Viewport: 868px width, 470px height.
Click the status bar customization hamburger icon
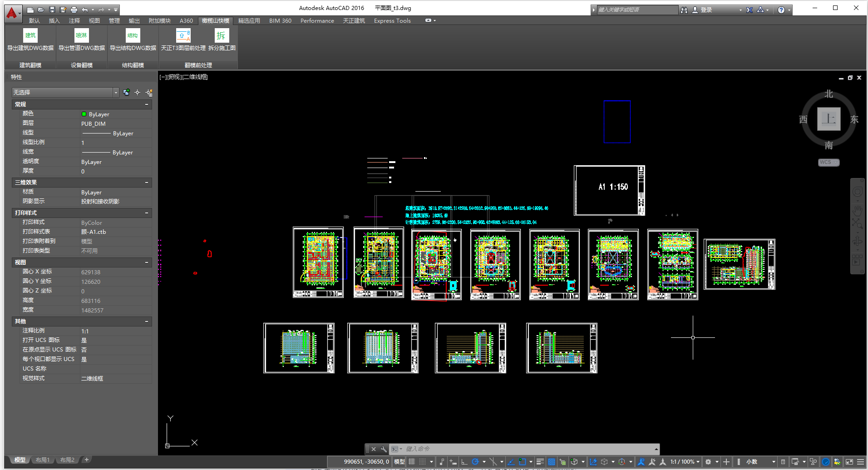click(x=860, y=462)
